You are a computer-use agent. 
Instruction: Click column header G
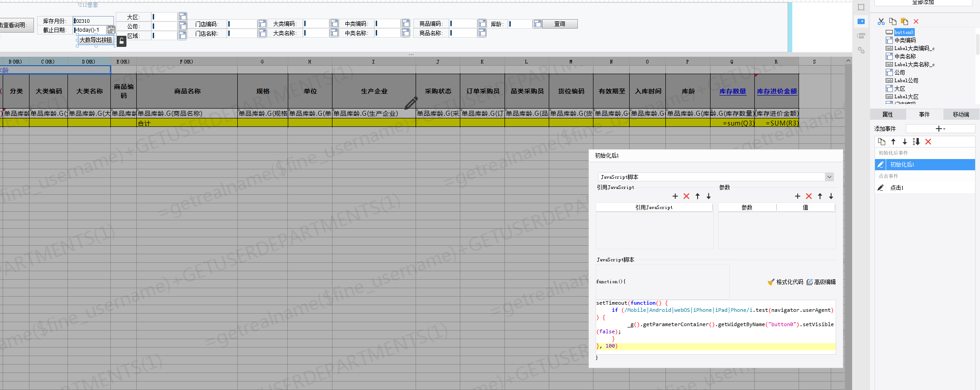tap(262, 62)
